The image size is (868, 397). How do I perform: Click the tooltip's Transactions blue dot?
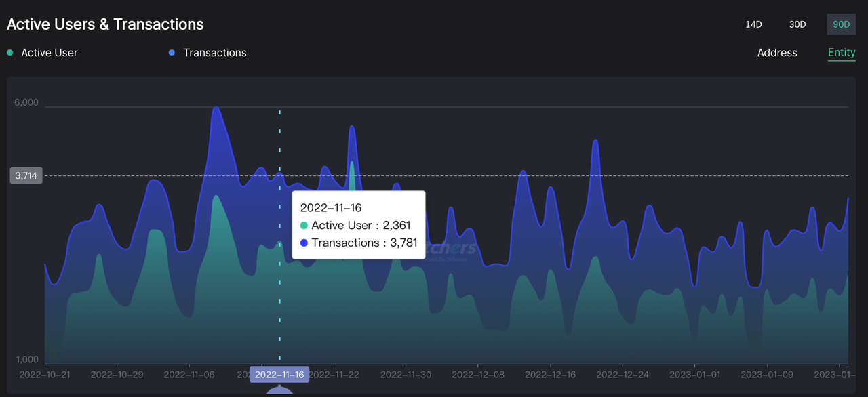click(304, 243)
